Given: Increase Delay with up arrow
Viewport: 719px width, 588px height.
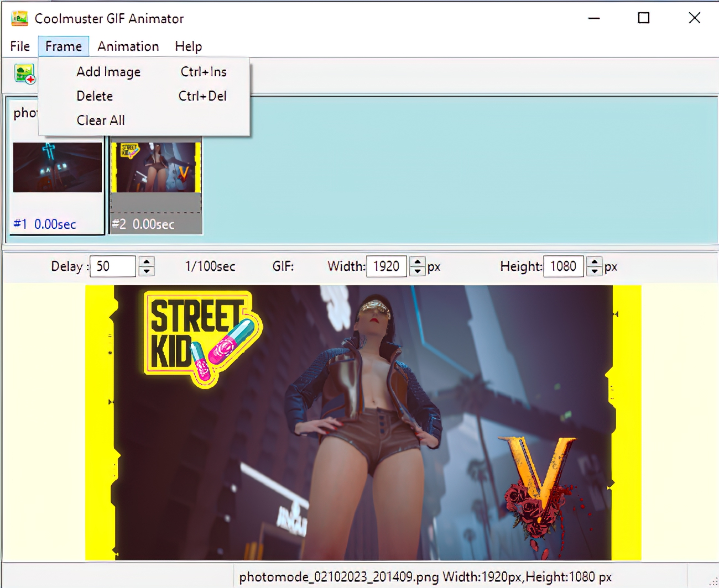Looking at the screenshot, I should (x=147, y=261).
